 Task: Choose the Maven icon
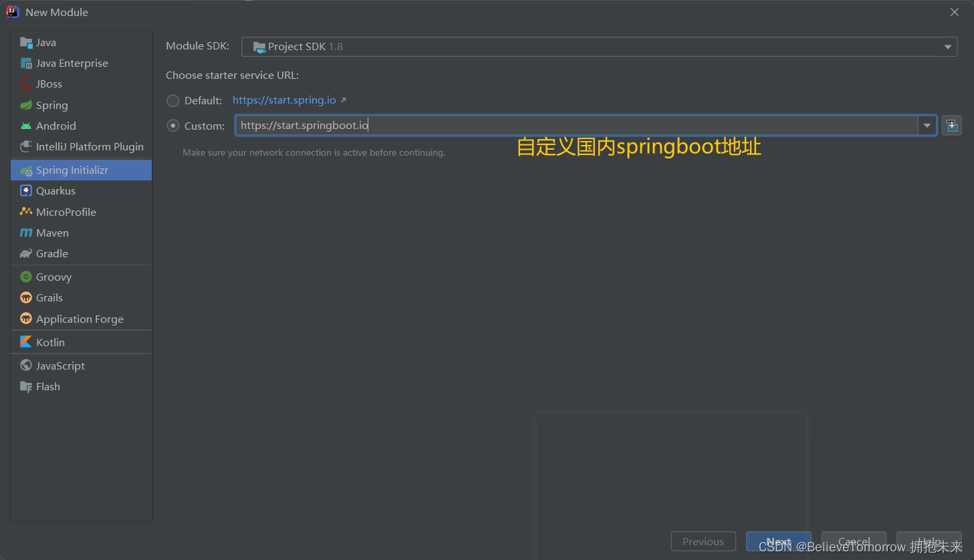26,233
